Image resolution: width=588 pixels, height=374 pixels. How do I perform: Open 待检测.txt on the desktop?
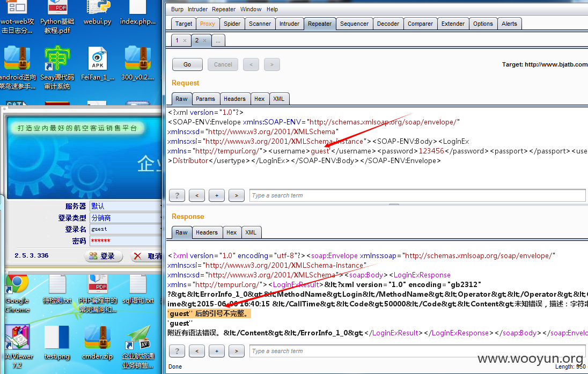(57, 290)
